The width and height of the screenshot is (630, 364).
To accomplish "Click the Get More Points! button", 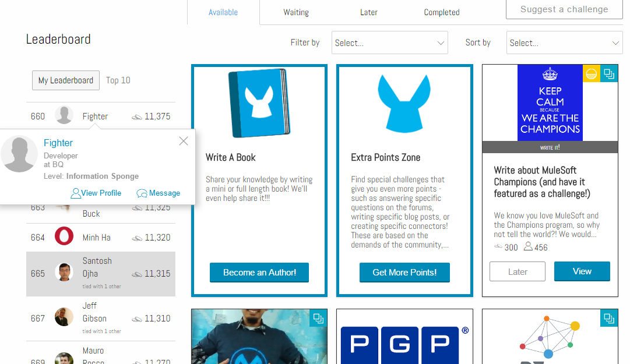I will 404,273.
